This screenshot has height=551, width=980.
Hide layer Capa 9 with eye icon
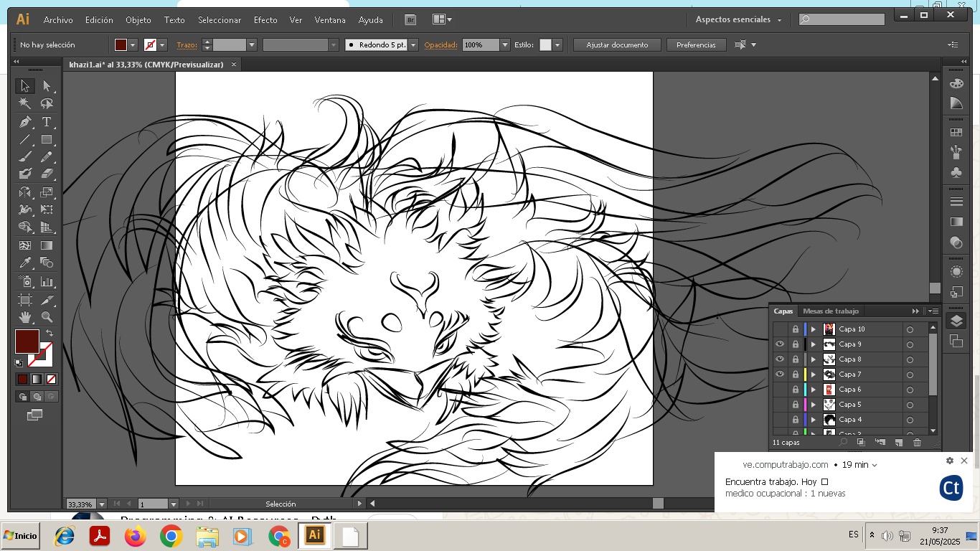(x=780, y=344)
